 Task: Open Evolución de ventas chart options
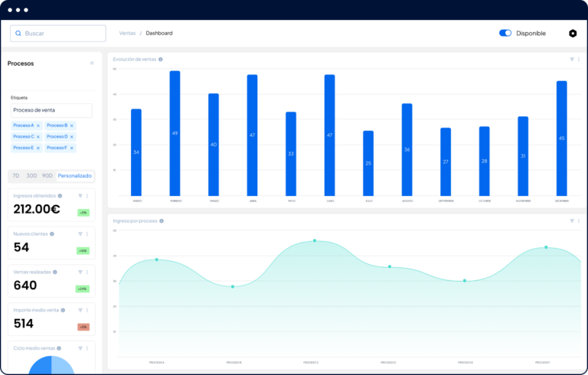[x=579, y=59]
